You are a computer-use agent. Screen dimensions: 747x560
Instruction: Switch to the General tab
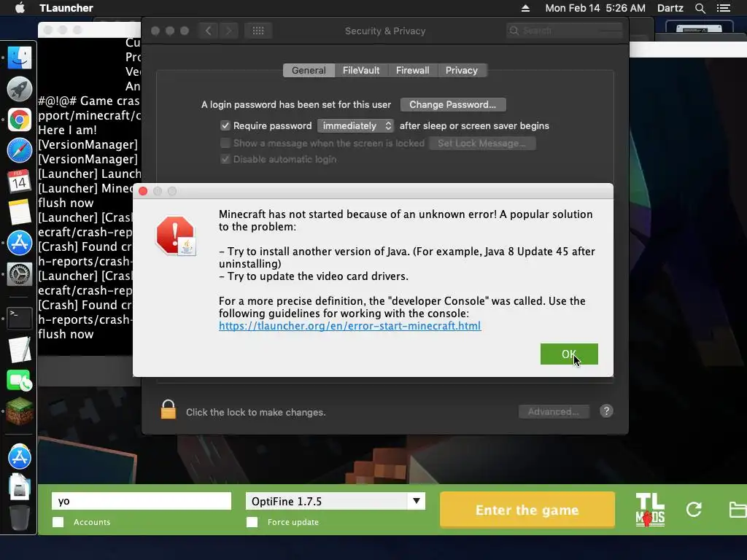click(309, 71)
